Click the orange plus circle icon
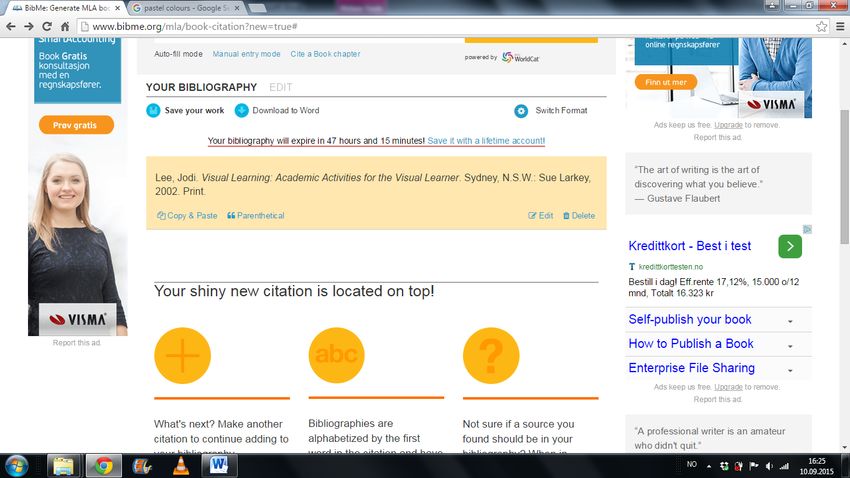Image resolution: width=850 pixels, height=478 pixels. pos(182,356)
